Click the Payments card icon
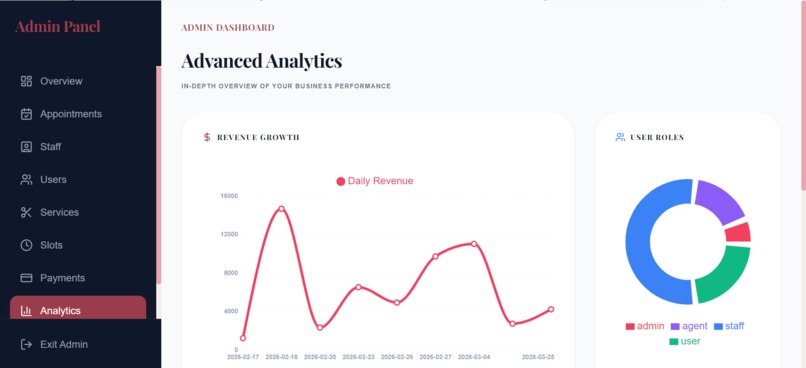Image resolution: width=806 pixels, height=368 pixels. pyautogui.click(x=26, y=278)
